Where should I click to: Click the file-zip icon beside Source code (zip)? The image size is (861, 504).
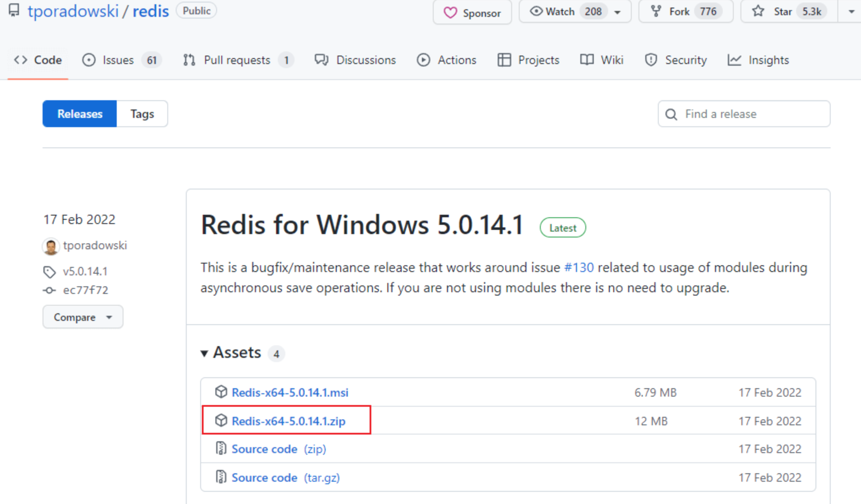(x=221, y=448)
